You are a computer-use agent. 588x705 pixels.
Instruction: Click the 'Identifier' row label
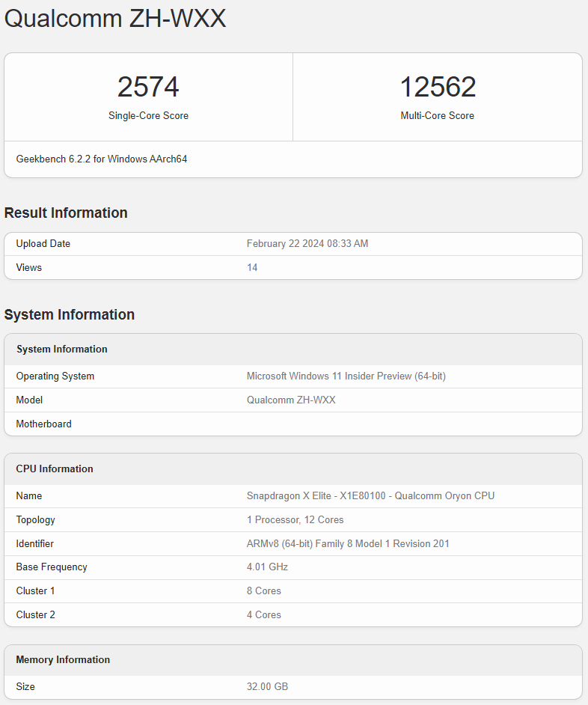35,543
